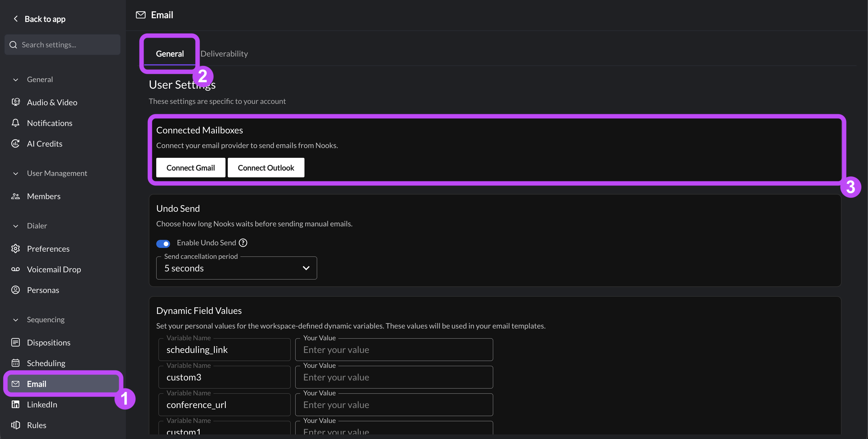The width and height of the screenshot is (868, 439).
Task: Click the Connect Gmail button
Action: (191, 168)
